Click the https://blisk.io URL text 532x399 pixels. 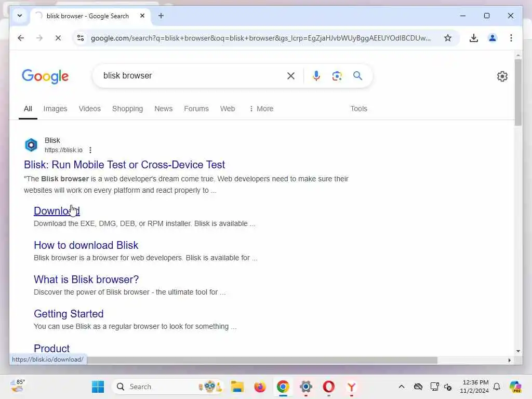coord(63,150)
